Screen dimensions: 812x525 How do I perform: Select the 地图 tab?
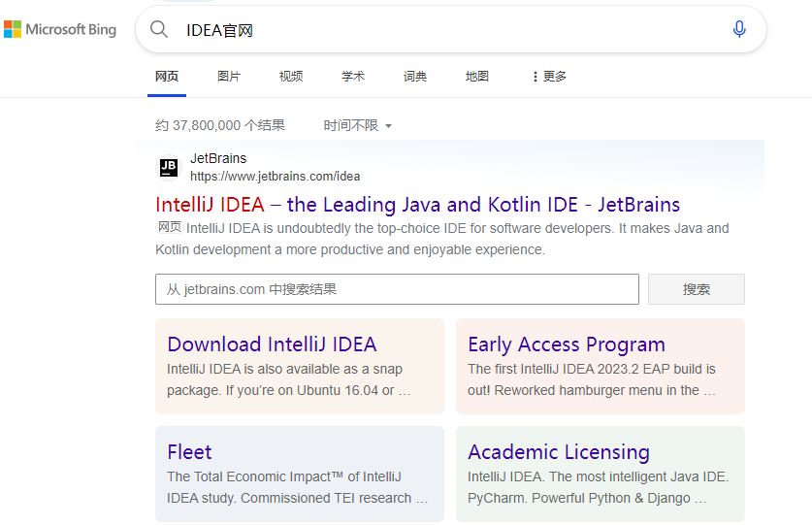(x=477, y=77)
